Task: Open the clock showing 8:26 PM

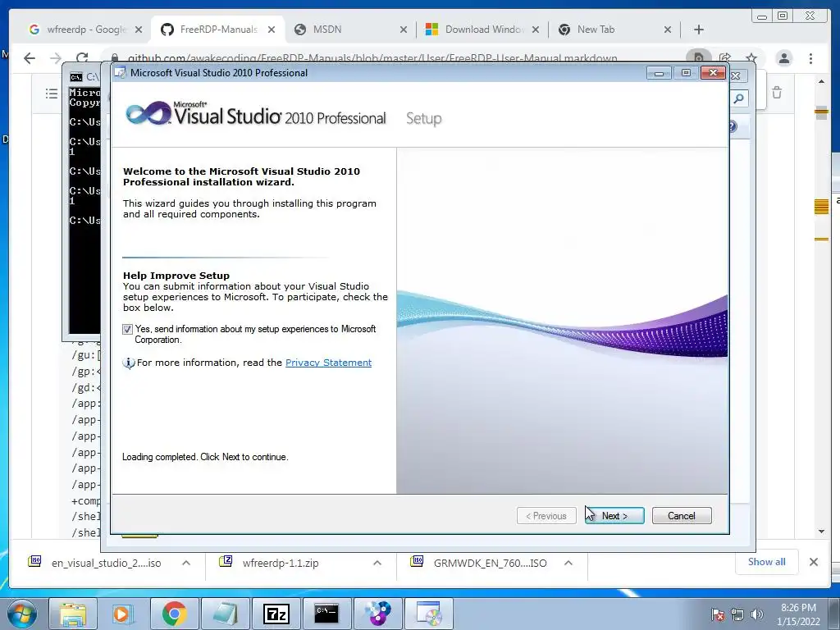Action: tap(798, 614)
